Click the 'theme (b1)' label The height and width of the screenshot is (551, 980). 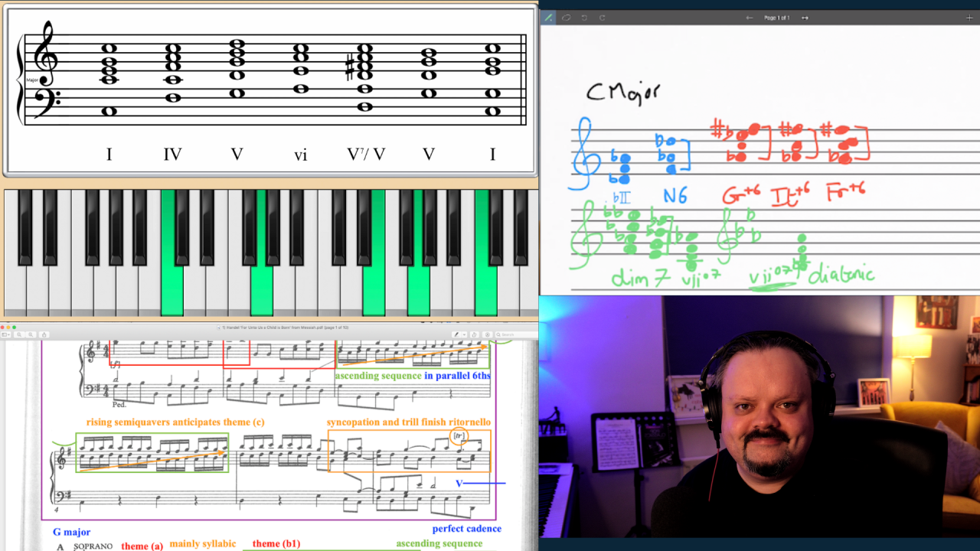(x=276, y=544)
